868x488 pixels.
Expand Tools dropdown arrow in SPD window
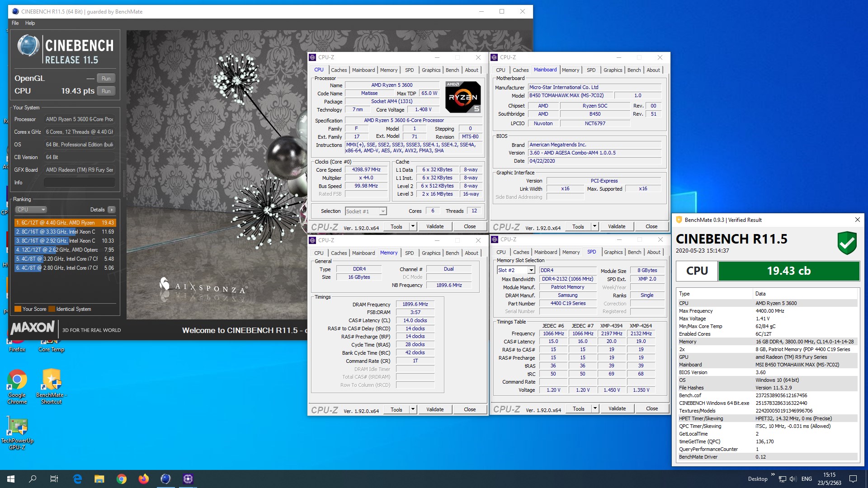[x=595, y=408]
